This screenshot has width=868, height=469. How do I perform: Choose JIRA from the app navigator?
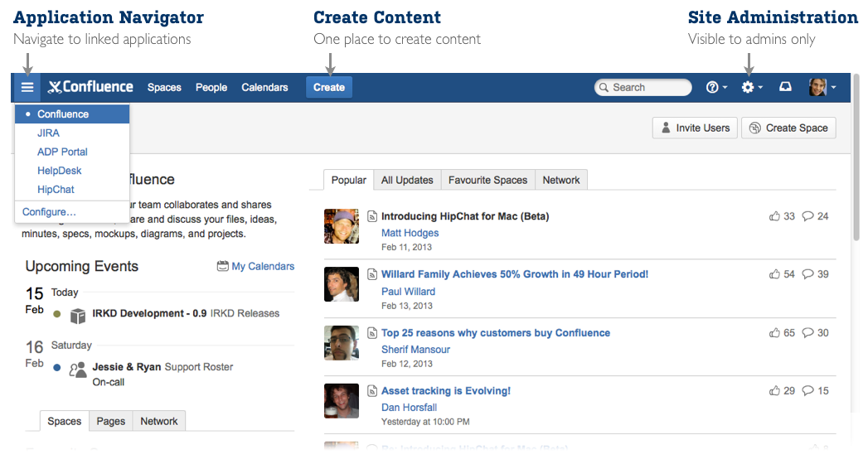(x=48, y=133)
